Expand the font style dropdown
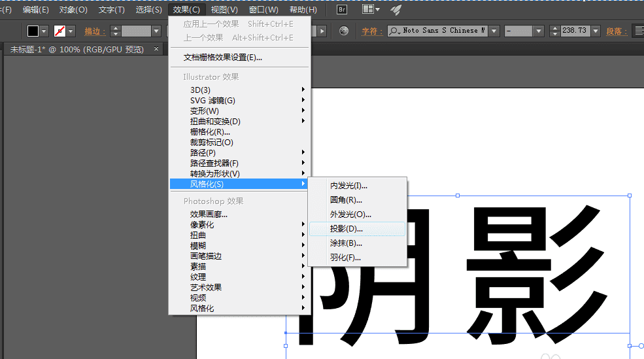The image size is (644, 359). click(538, 31)
